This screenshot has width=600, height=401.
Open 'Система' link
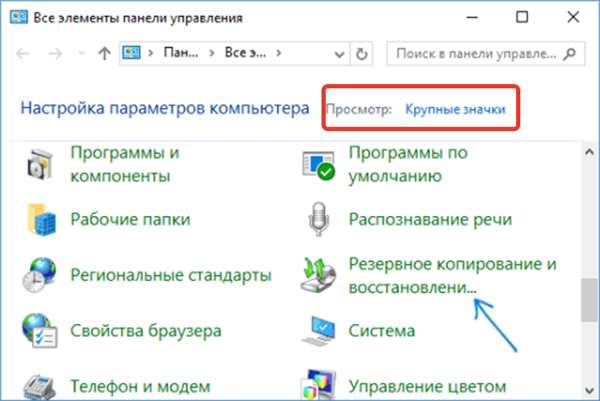(382, 331)
